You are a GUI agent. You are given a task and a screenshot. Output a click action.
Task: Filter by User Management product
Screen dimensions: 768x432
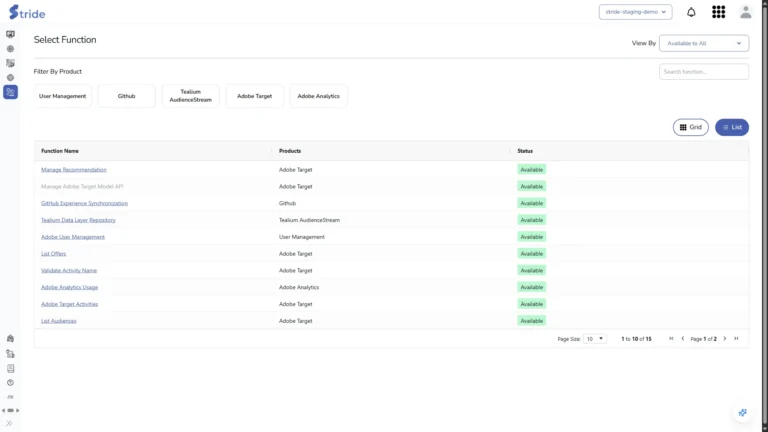coord(63,96)
